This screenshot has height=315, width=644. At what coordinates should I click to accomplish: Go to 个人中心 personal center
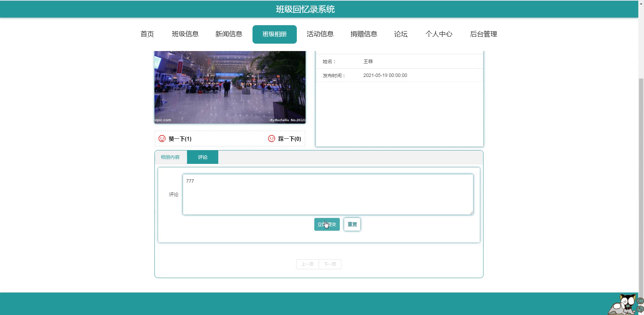(x=439, y=34)
